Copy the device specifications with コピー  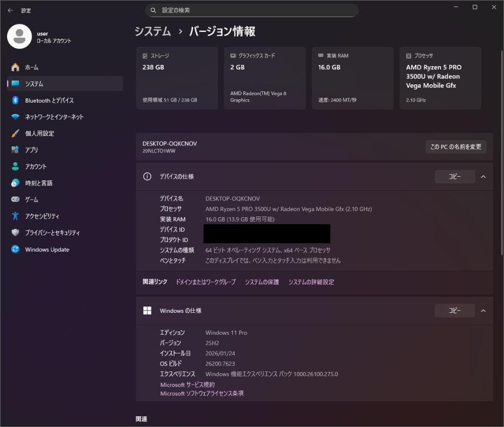pos(455,176)
